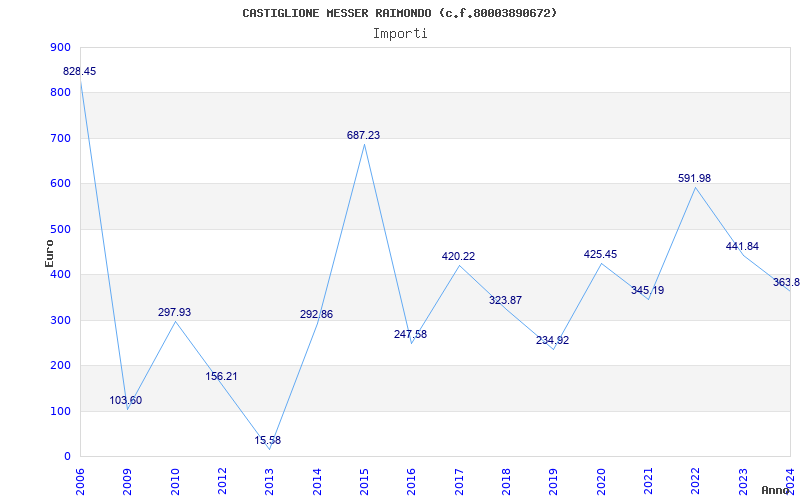This screenshot has width=800, height=500.
Task: Select the 0 y-axis tick label
Action: point(67,457)
